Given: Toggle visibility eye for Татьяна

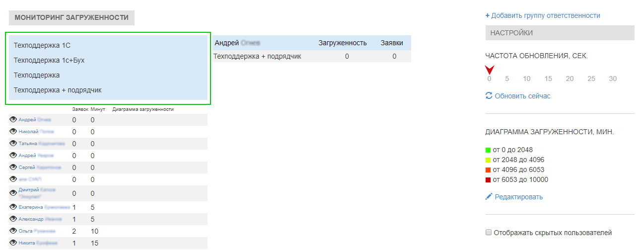Looking at the screenshot, I should click(x=13, y=143).
